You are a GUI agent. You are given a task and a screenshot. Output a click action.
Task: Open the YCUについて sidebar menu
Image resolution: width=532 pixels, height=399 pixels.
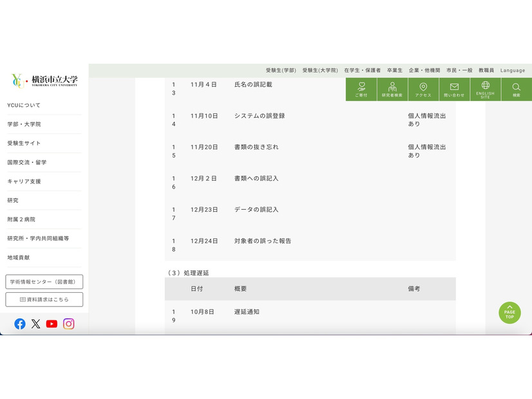(24, 105)
